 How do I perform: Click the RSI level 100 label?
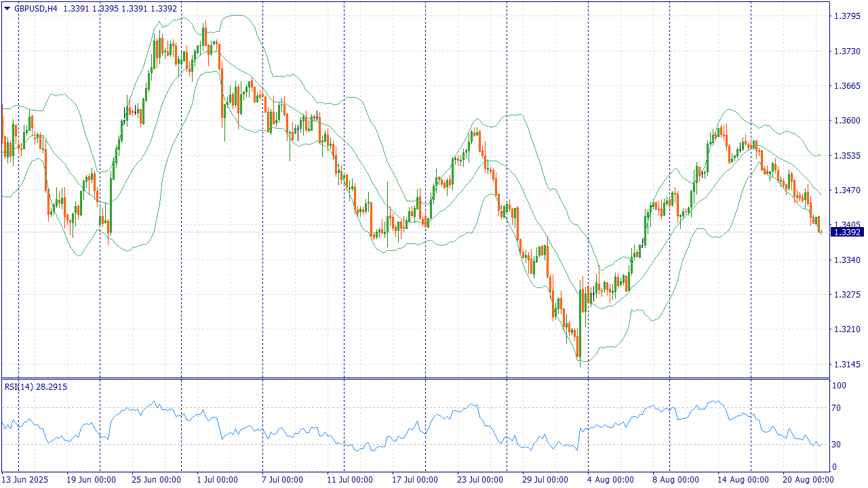pyautogui.click(x=840, y=386)
